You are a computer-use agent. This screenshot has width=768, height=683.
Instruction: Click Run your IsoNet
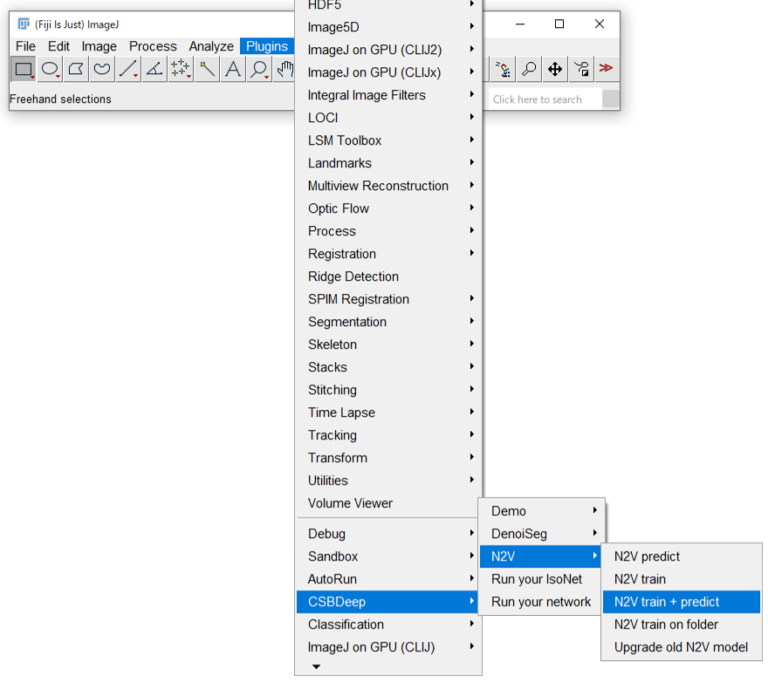[x=540, y=579]
